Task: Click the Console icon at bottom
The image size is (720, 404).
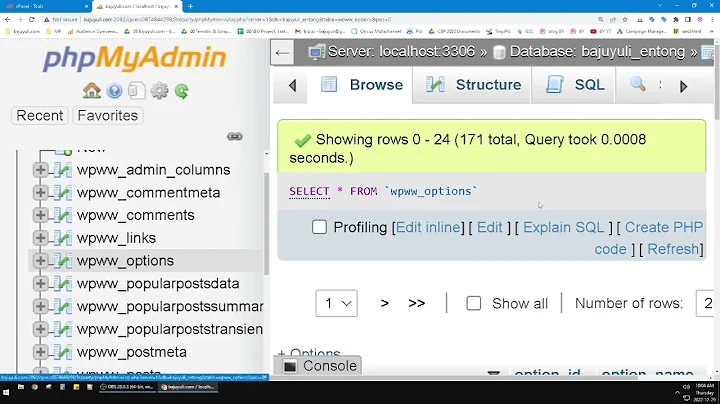Action: tap(290, 366)
